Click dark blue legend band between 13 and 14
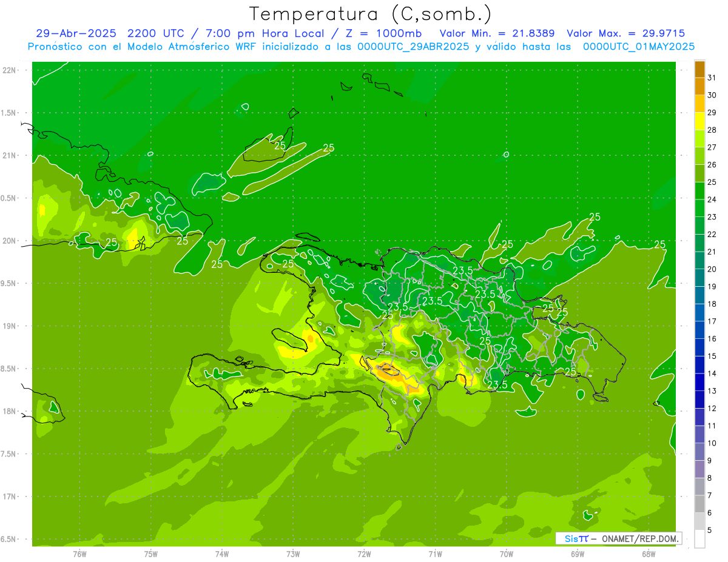The width and height of the screenshot is (728, 562). tap(699, 383)
